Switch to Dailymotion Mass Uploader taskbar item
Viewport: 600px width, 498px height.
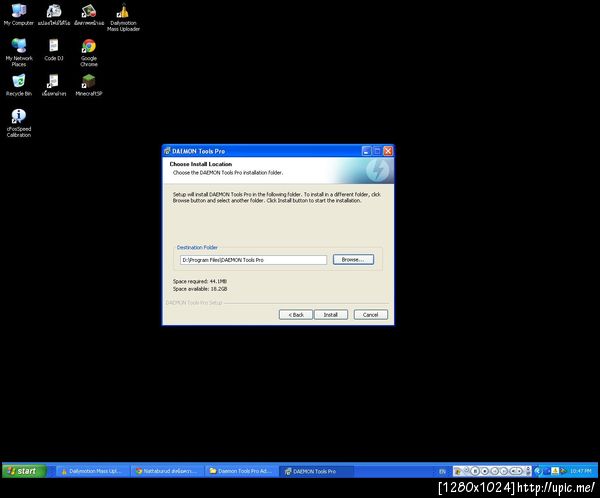91,471
